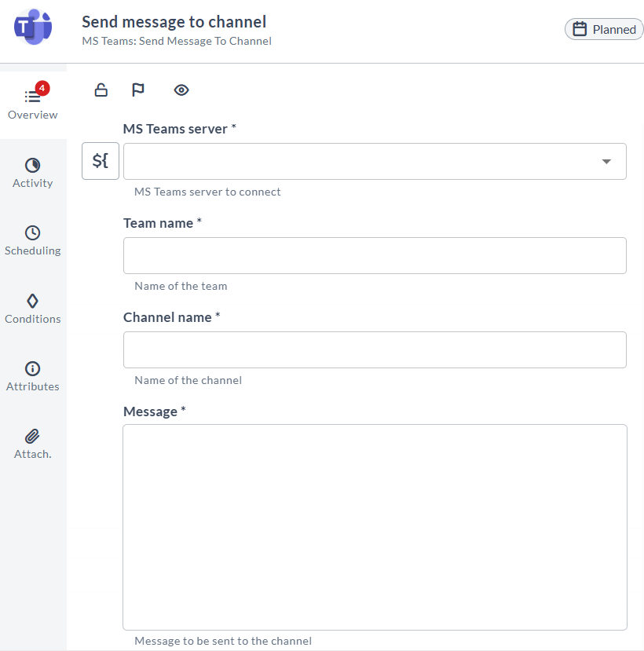This screenshot has width=644, height=651.
Task: Click the Planned status badge
Action: 604,30
